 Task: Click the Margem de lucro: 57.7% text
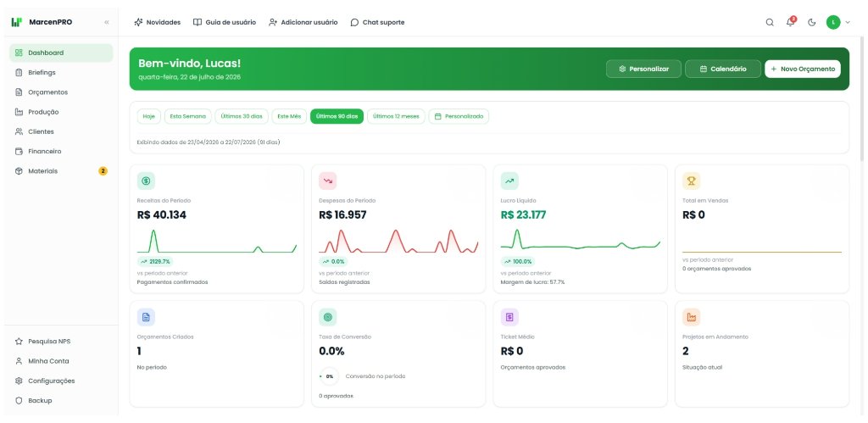532,281
